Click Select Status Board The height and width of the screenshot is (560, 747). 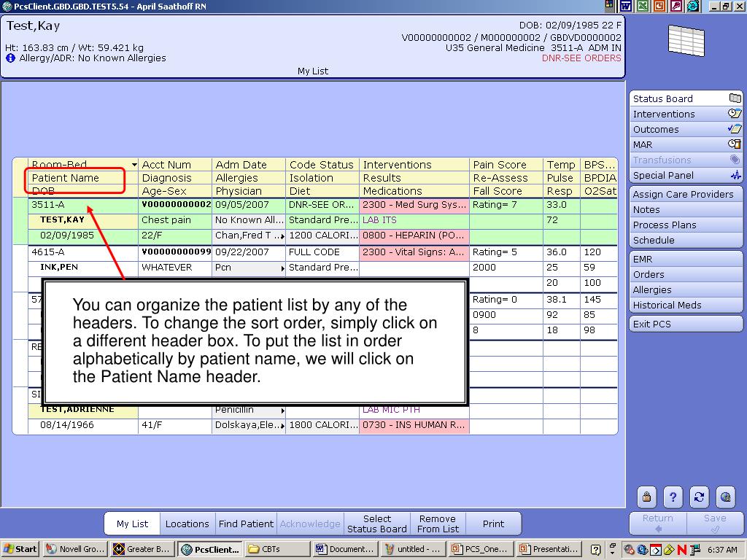[x=377, y=524]
